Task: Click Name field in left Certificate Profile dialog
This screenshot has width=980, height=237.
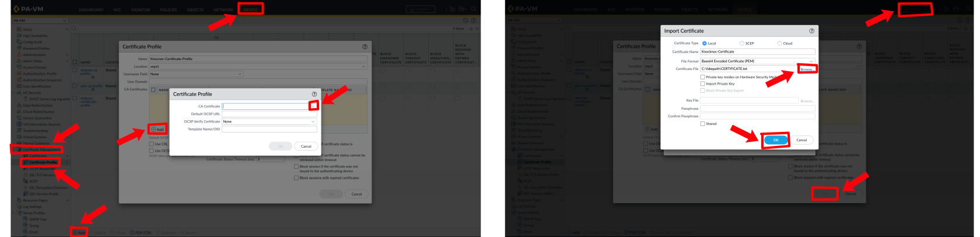Action: (258, 59)
